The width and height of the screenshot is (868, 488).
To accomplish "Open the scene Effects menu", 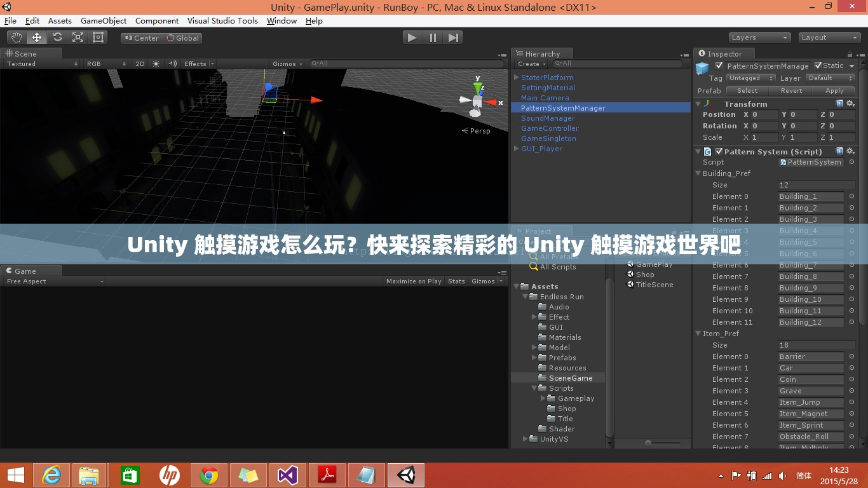I will [199, 64].
